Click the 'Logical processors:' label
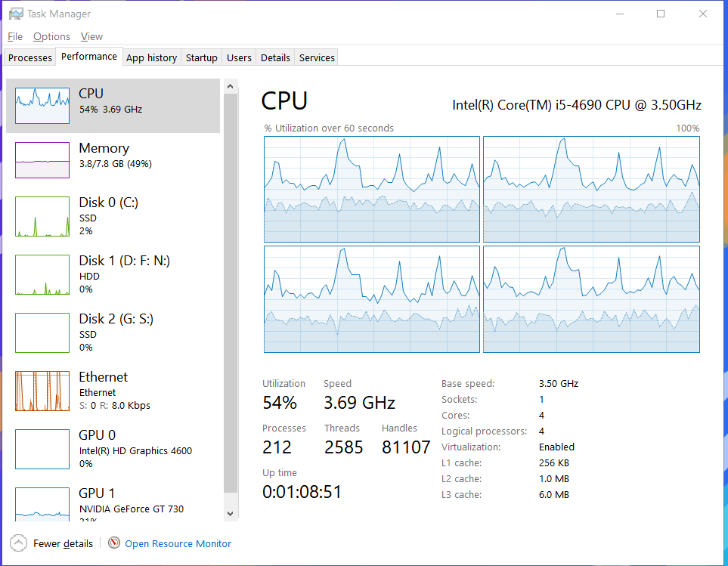This screenshot has width=728, height=566. 485,431
